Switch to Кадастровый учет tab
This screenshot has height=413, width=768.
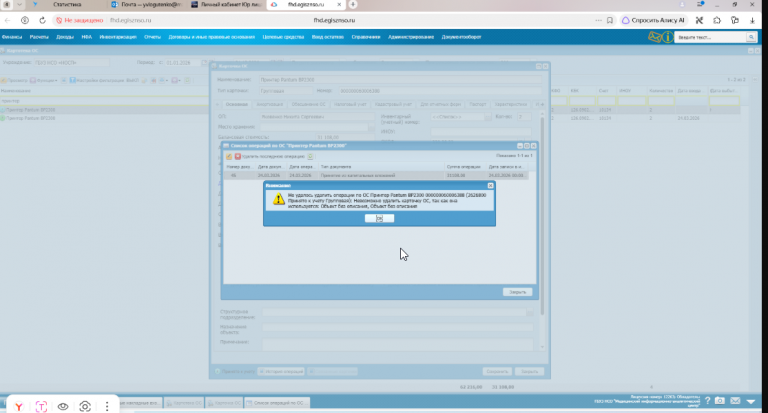pyautogui.click(x=393, y=104)
